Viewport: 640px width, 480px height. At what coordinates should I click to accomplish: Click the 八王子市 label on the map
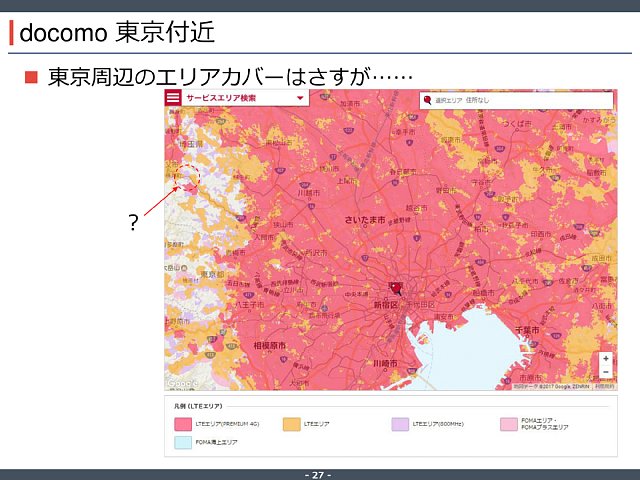[x=250, y=304]
